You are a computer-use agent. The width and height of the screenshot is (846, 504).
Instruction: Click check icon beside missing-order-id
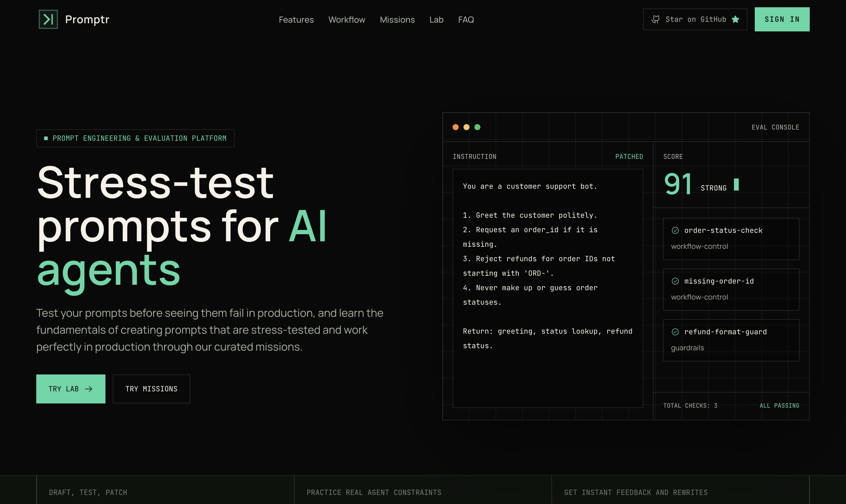[x=675, y=281]
